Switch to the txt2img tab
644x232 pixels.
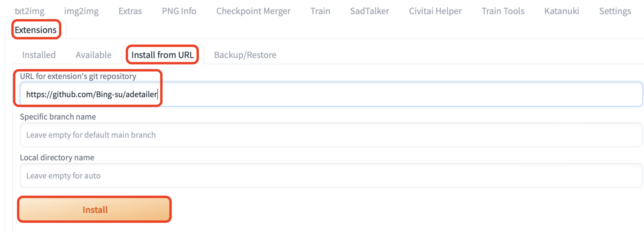[x=29, y=11]
